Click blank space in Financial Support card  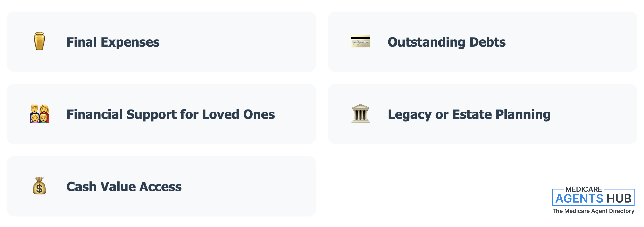coord(295,130)
